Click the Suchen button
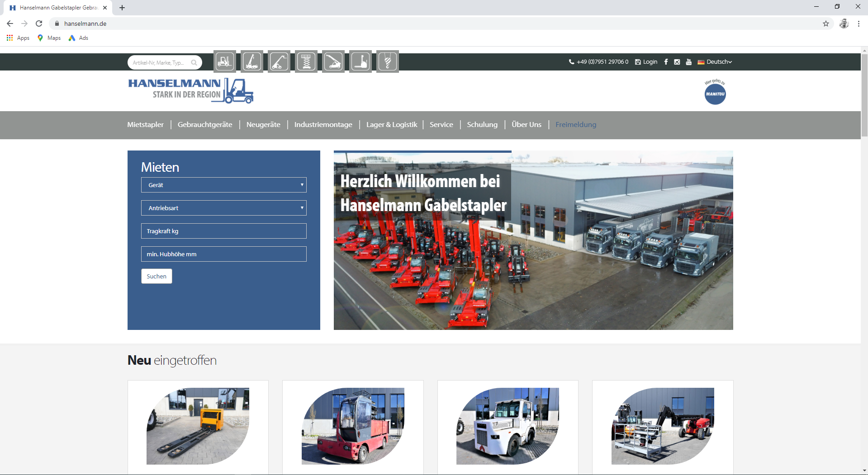This screenshot has width=868, height=475. point(157,276)
